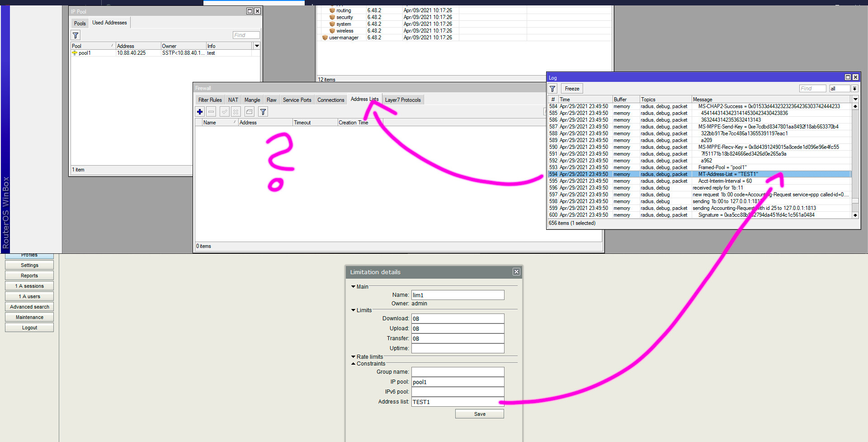
Task: Open the Service Ports tab
Action: pyautogui.click(x=297, y=100)
